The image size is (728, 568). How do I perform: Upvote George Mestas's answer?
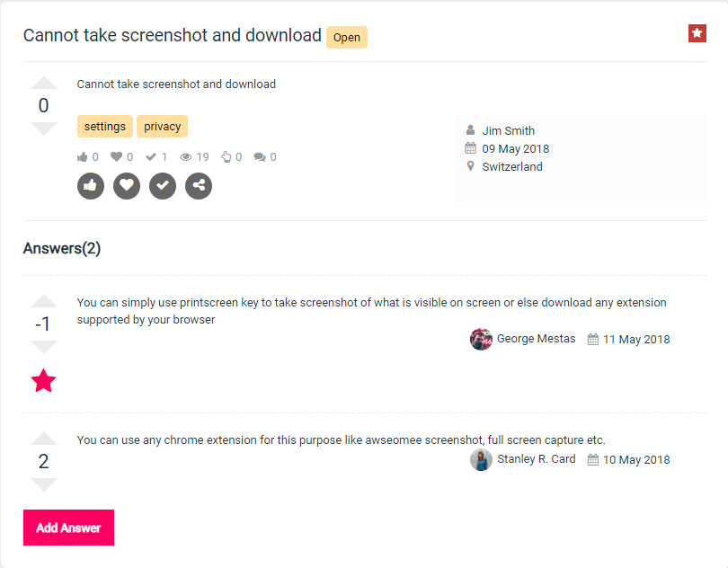click(x=43, y=302)
